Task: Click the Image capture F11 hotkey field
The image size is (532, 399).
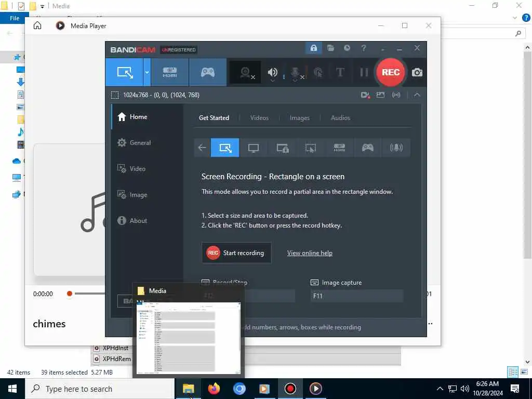Action: tap(357, 296)
